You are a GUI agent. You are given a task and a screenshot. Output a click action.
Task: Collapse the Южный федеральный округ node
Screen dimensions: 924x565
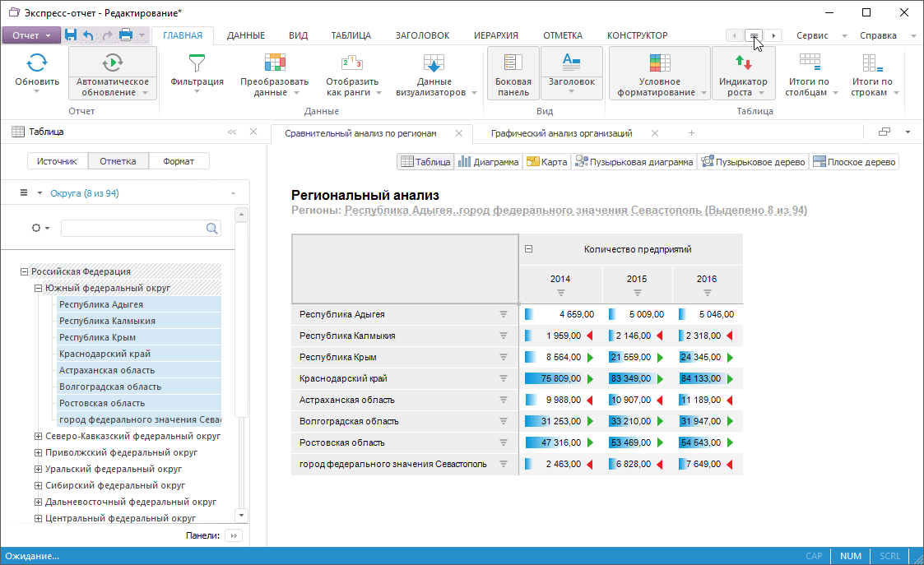pos(38,288)
